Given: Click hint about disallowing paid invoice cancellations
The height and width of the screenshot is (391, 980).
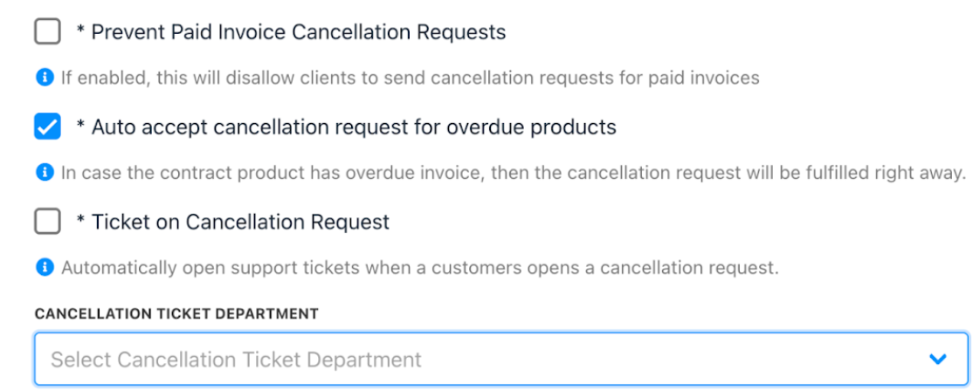Looking at the screenshot, I should pyautogui.click(x=410, y=78).
